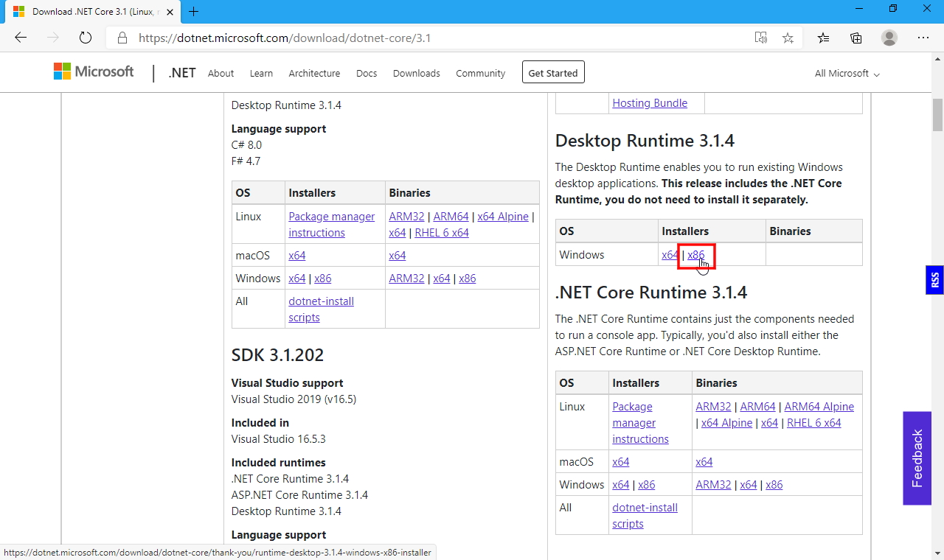Open a new browser tab
Image resolution: width=944 pixels, height=560 pixels.
click(x=194, y=11)
